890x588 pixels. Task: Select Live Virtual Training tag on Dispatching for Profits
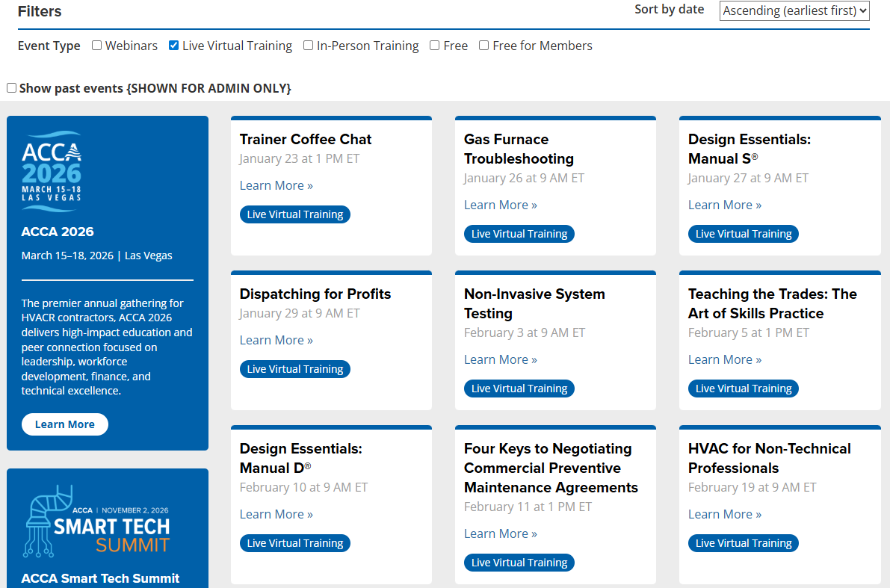click(x=295, y=369)
